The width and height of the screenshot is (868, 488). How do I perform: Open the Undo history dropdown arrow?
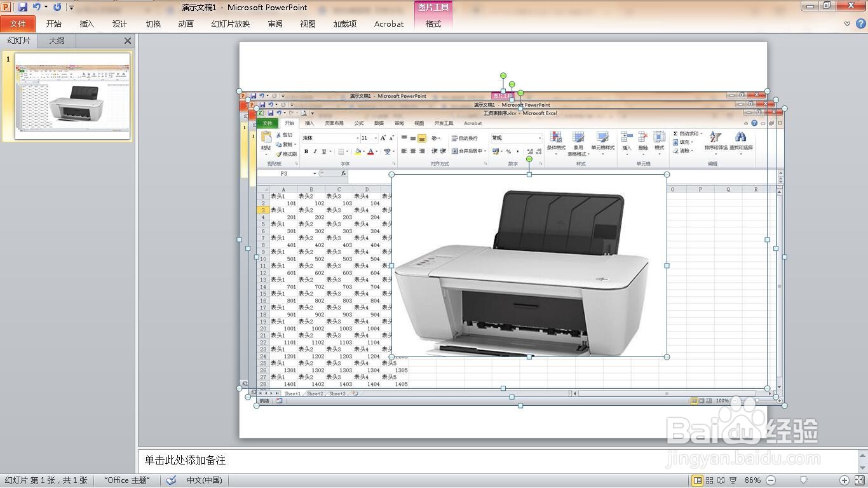tap(46, 7)
